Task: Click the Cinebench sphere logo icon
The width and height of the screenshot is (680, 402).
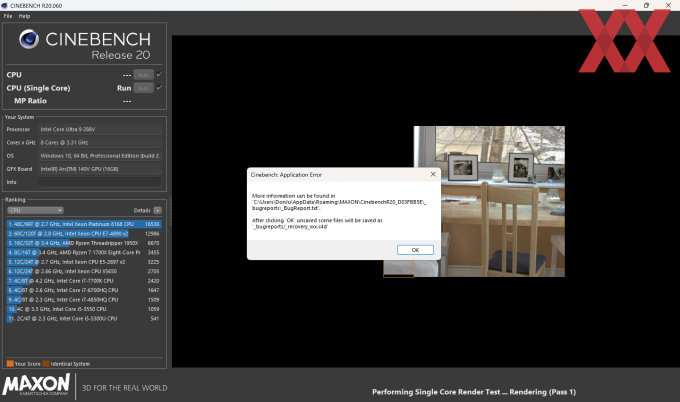Action: (x=29, y=39)
